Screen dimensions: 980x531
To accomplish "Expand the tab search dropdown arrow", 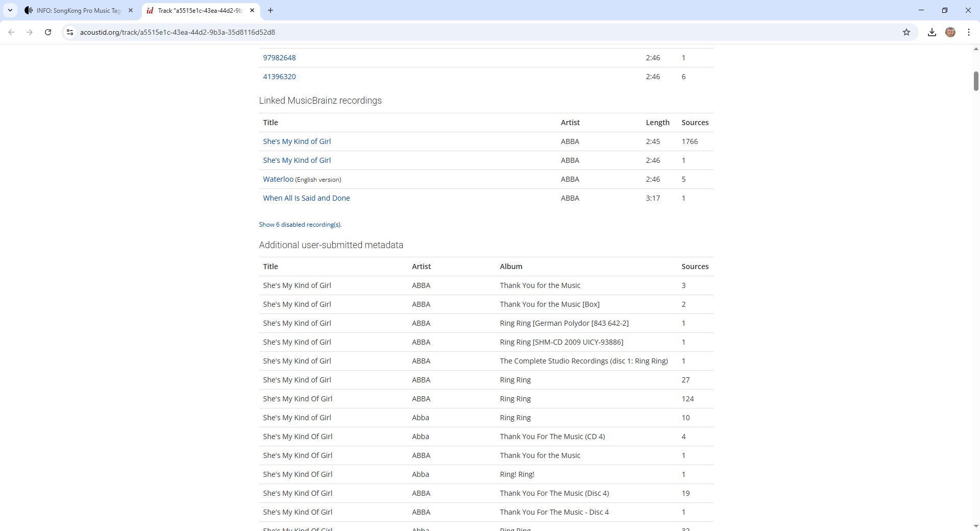I will (10, 10).
